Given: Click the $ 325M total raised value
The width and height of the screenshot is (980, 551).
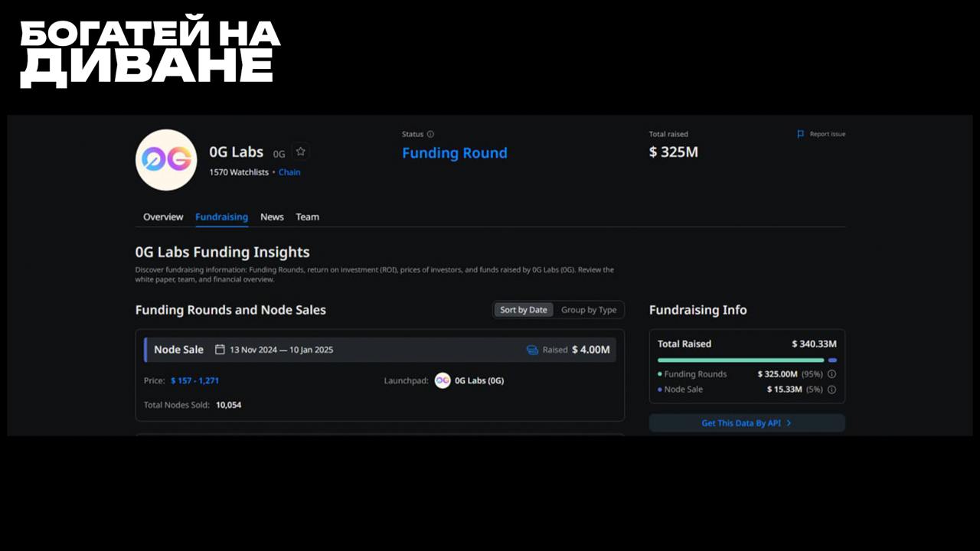Looking at the screenshot, I should (674, 152).
